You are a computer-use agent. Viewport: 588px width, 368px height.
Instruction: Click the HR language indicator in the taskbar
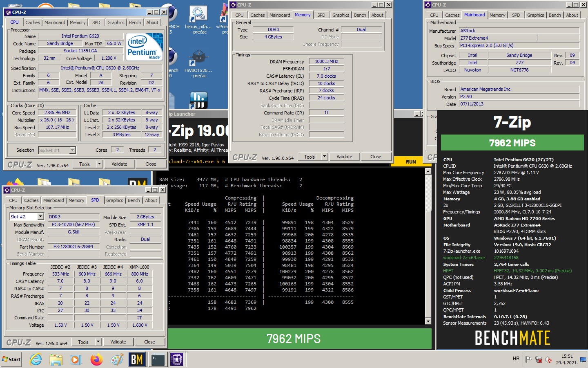pyautogui.click(x=516, y=359)
